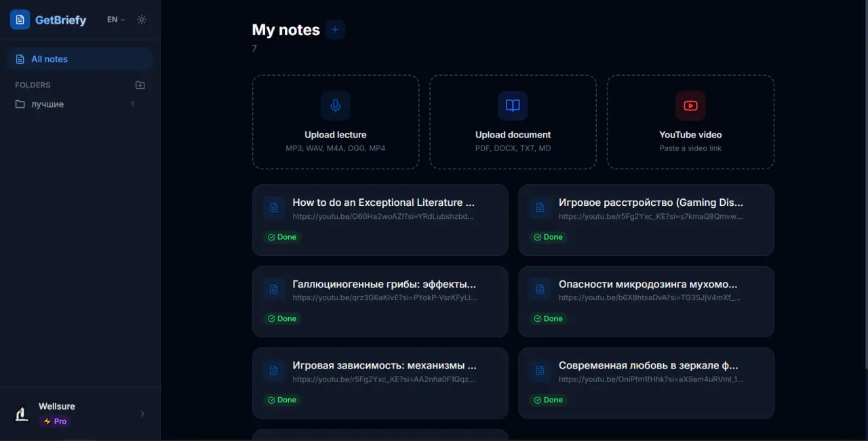Click Done badge on Современная любовь note
This screenshot has width=868, height=441.
549,400
